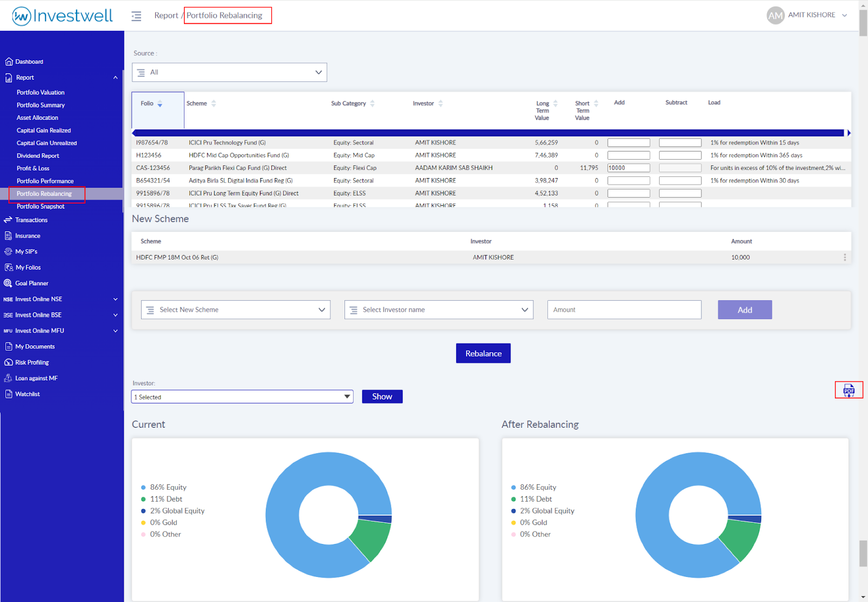This screenshot has height=602, width=868.
Task: Open Capital Gain Unrealized report
Action: [47, 143]
